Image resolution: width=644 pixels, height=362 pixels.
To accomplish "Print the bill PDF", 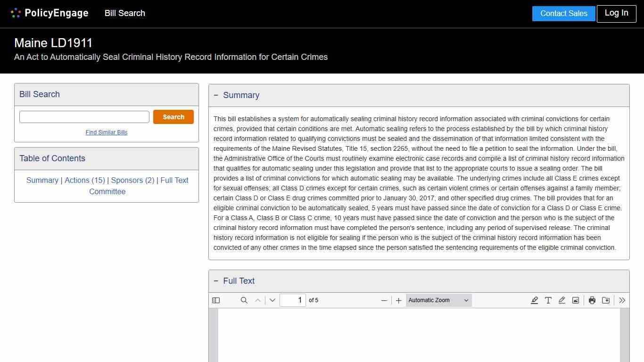I will tap(592, 300).
